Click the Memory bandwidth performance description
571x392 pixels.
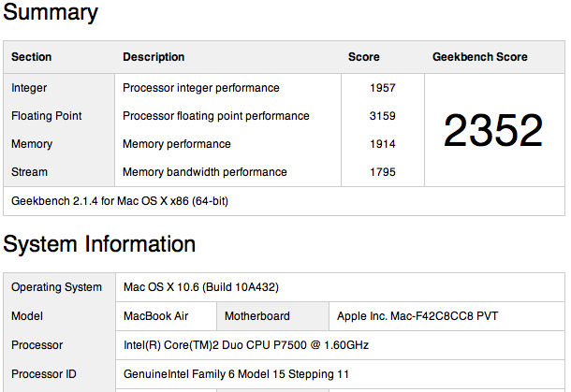point(205,172)
